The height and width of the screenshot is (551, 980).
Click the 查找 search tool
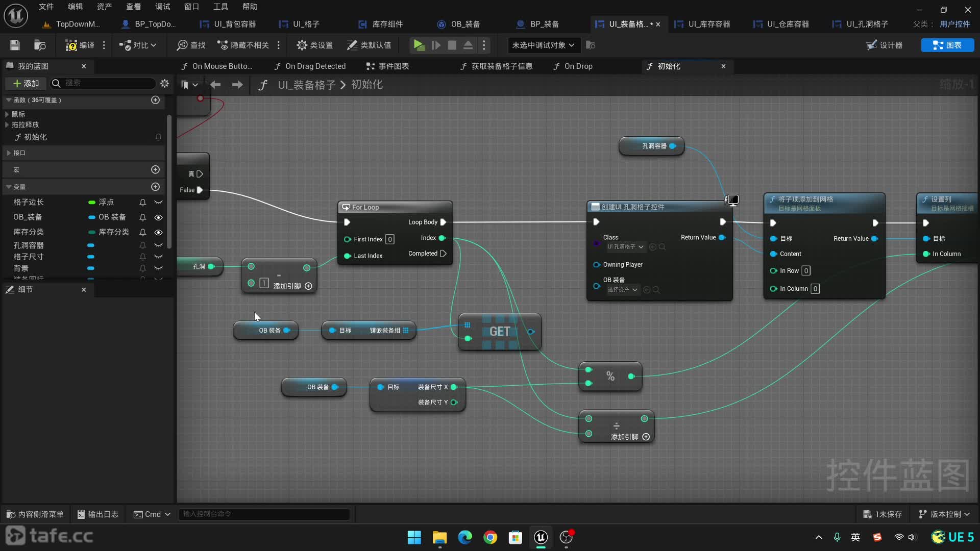pos(191,45)
